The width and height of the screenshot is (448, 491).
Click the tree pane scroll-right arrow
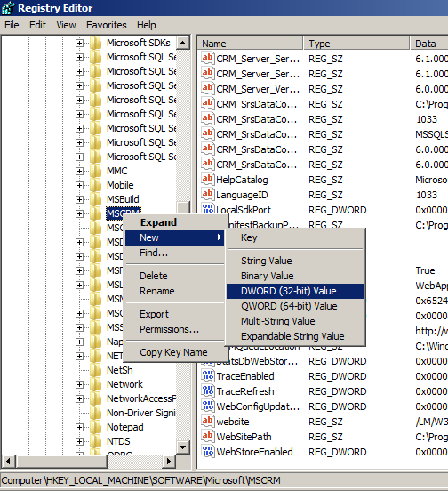[x=169, y=461]
